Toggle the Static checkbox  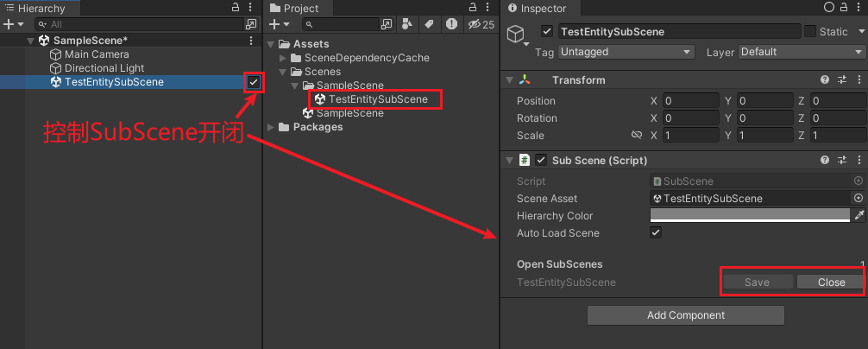click(810, 32)
